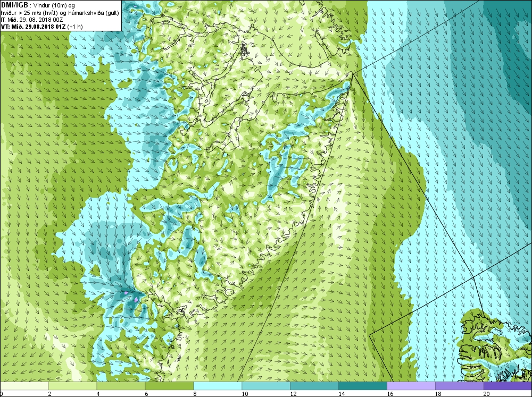
Task: Click the 16–18 m/s lavender legend swatch
Action: click(x=411, y=386)
